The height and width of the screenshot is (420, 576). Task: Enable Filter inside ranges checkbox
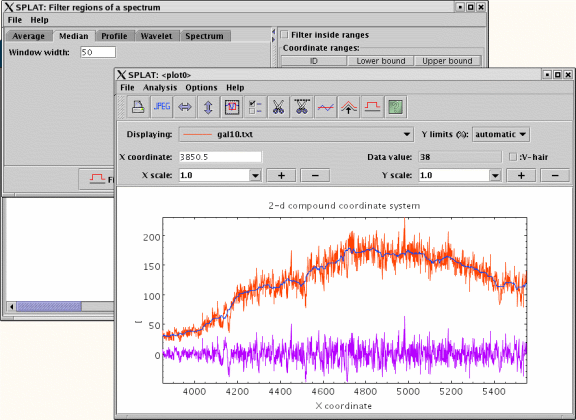[x=284, y=35]
